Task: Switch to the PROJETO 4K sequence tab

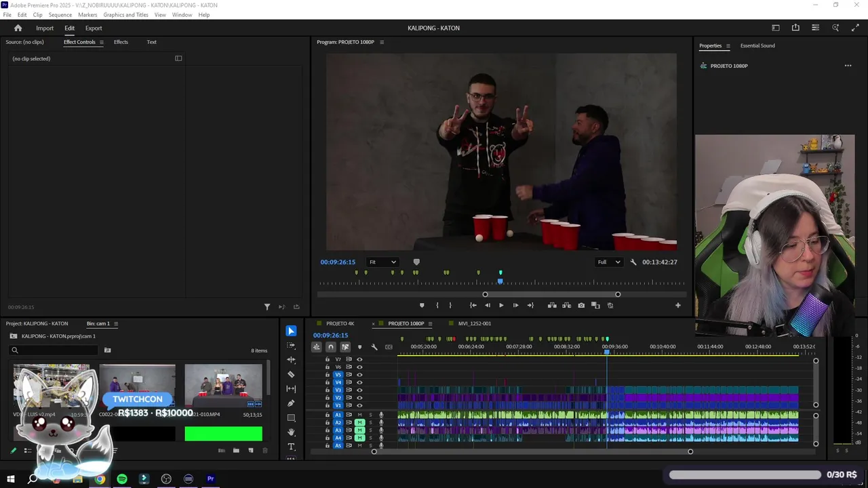Action: point(340,323)
